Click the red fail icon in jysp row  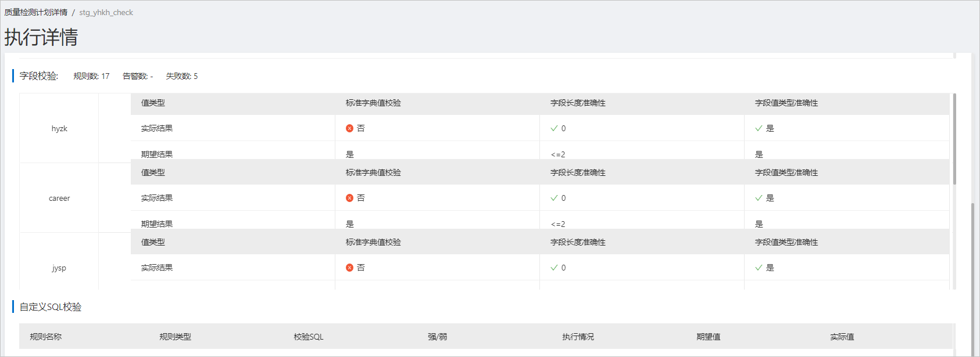click(349, 268)
